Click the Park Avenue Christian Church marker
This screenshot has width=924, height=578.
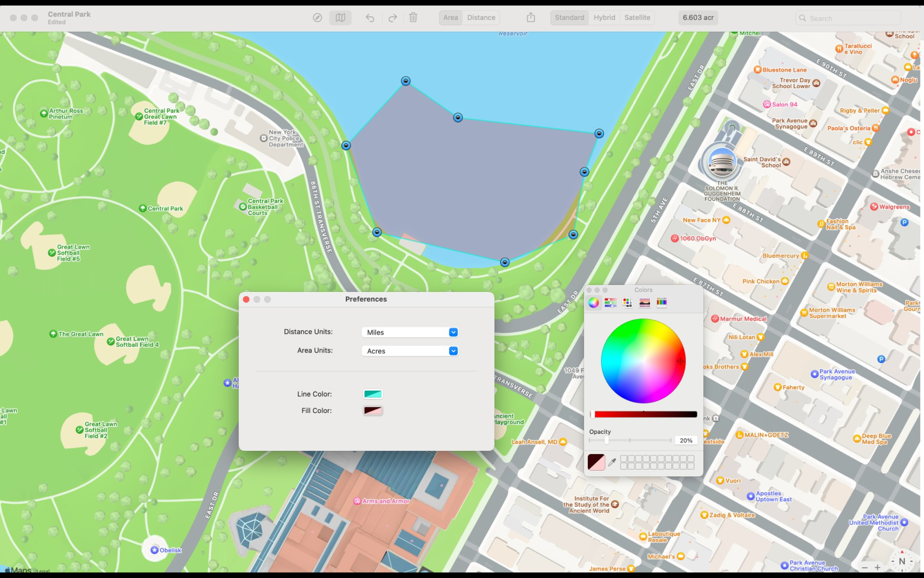pos(785,565)
